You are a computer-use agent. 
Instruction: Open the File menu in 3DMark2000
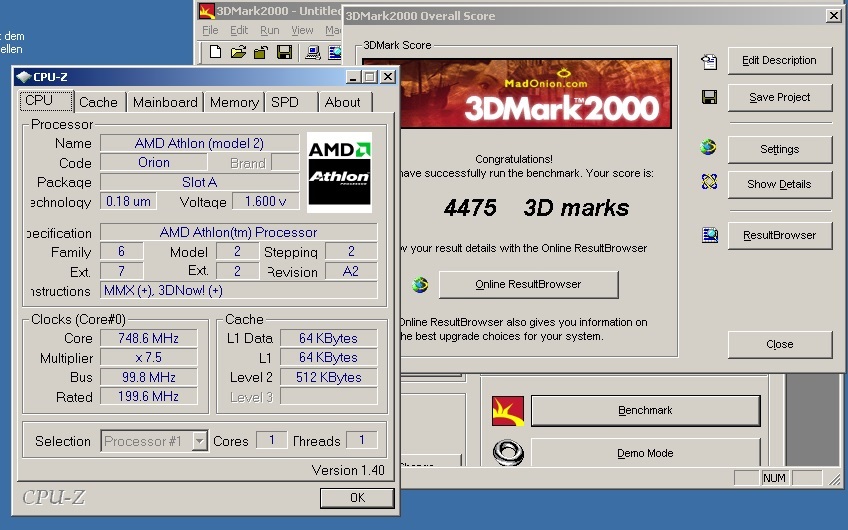point(210,30)
